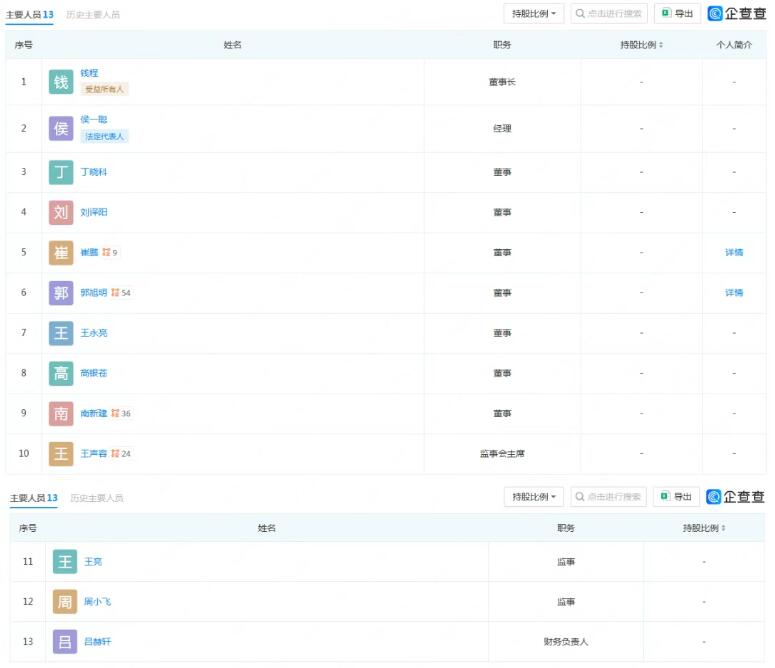This screenshot has height=668, width=775.
Task: Sort by 持股比例 column in the upper table
Action: pos(642,45)
